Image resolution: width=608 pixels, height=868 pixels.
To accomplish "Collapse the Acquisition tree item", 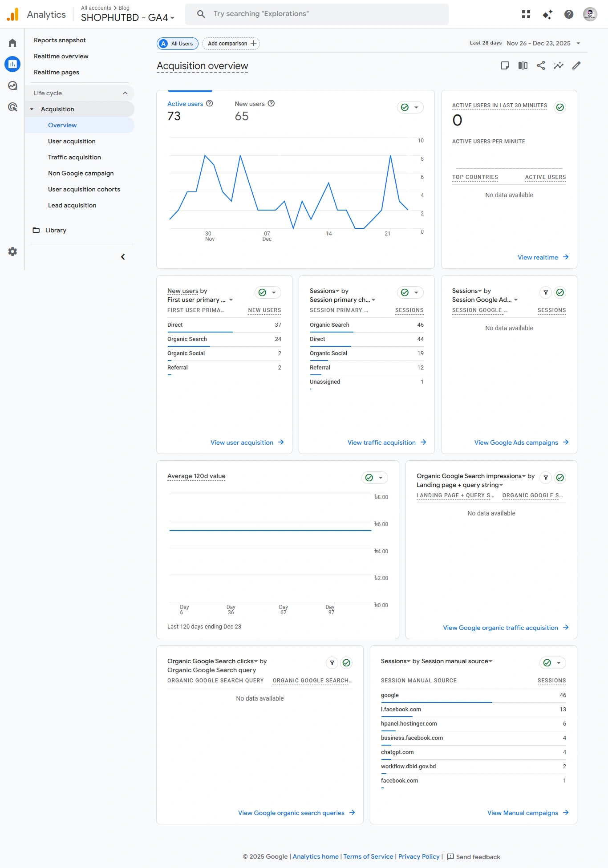I will (x=32, y=109).
